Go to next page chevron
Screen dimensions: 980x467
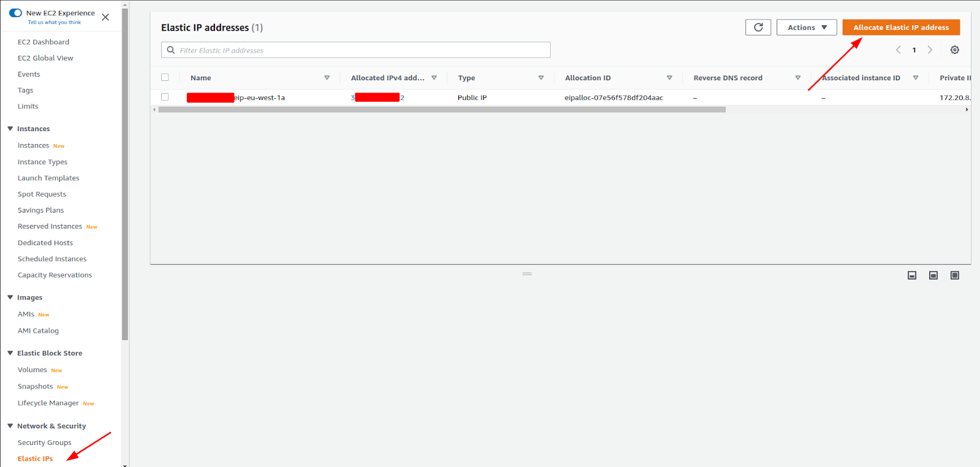tap(930, 50)
